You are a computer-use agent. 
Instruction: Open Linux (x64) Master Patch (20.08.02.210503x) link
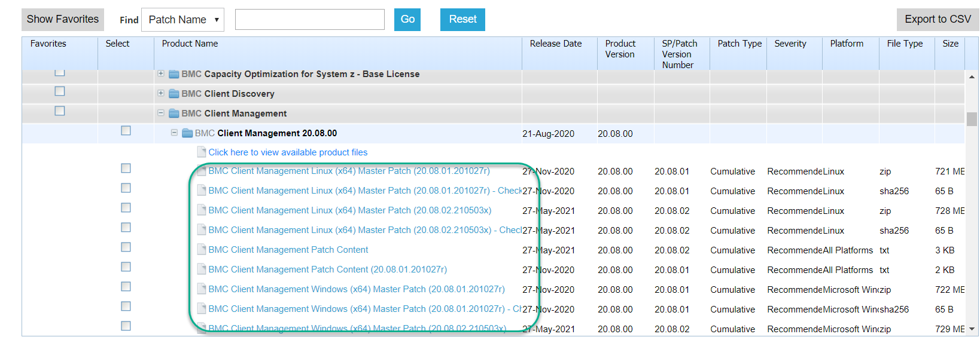click(x=350, y=210)
